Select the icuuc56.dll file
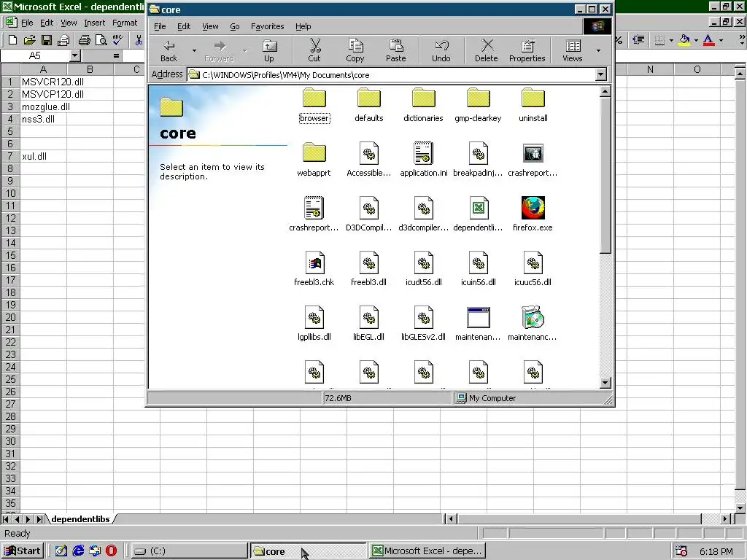Image resolution: width=747 pixels, height=560 pixels. (533, 270)
